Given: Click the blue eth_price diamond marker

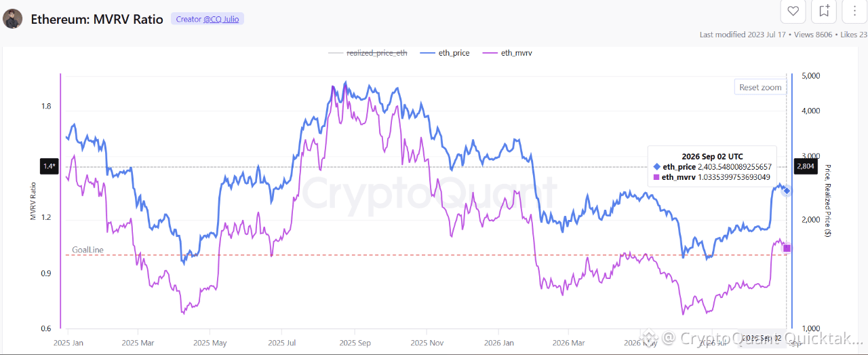Looking at the screenshot, I should pos(787,191).
